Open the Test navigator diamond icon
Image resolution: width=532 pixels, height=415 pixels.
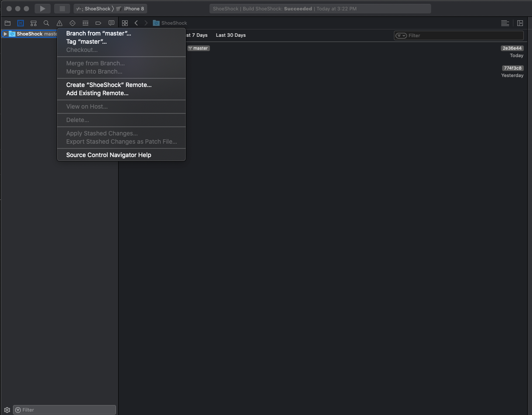coord(72,23)
